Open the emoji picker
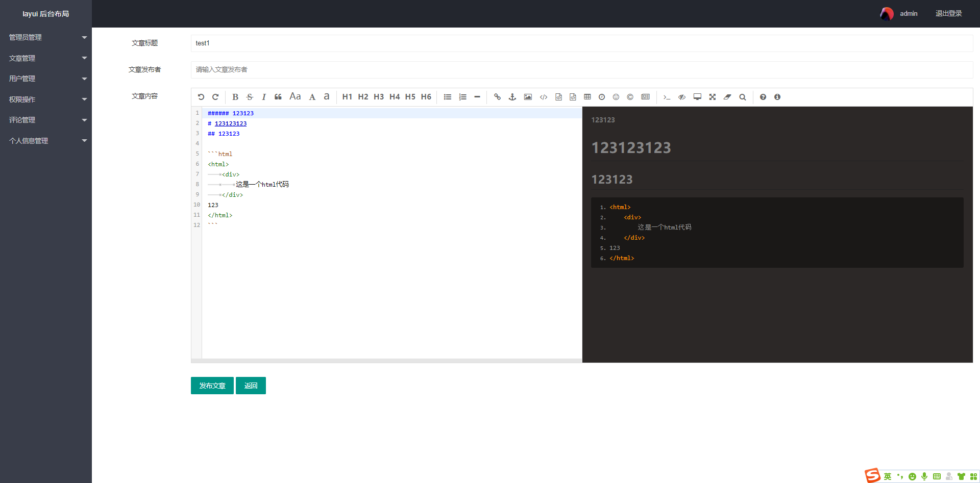The image size is (980, 483). (x=616, y=97)
